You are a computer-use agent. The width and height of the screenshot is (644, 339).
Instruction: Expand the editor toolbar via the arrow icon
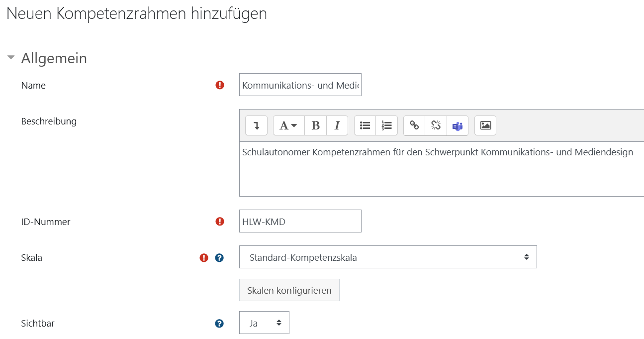click(256, 125)
